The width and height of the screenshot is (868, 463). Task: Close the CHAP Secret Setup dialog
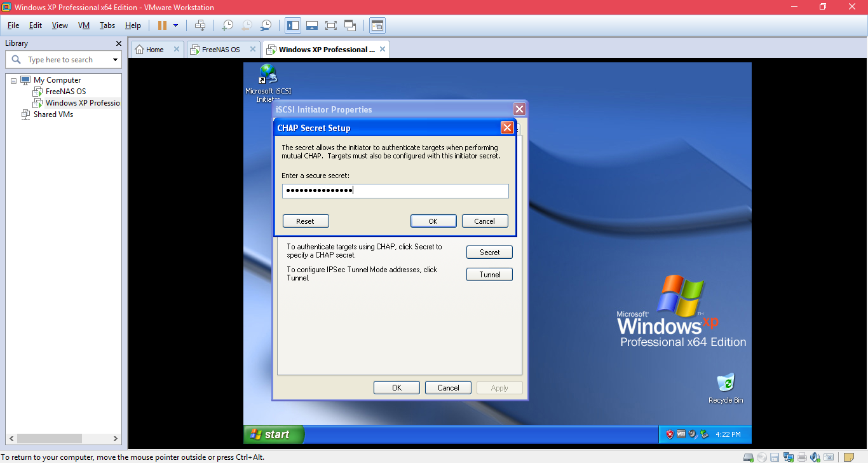(x=507, y=128)
